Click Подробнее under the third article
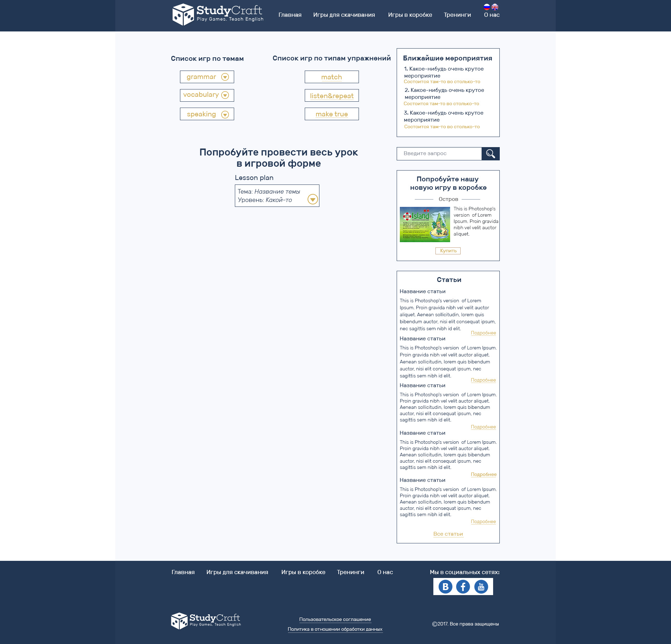The width and height of the screenshot is (671, 644). [x=483, y=427]
